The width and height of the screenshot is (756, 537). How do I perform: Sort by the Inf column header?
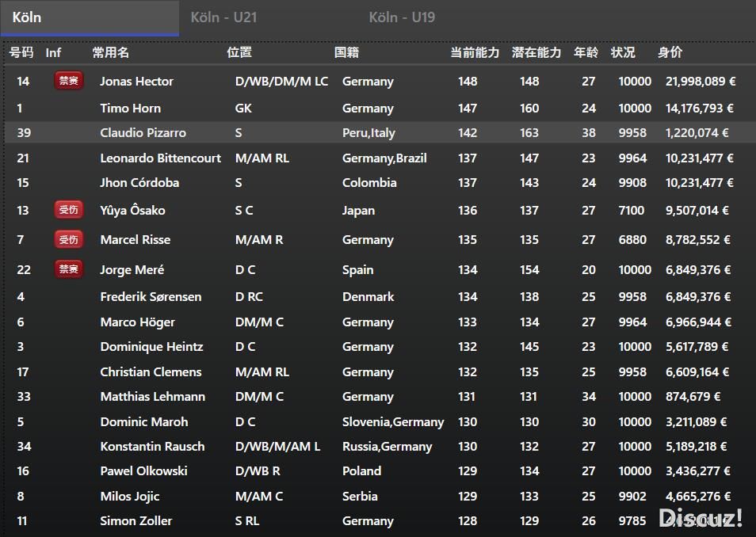pos(53,52)
